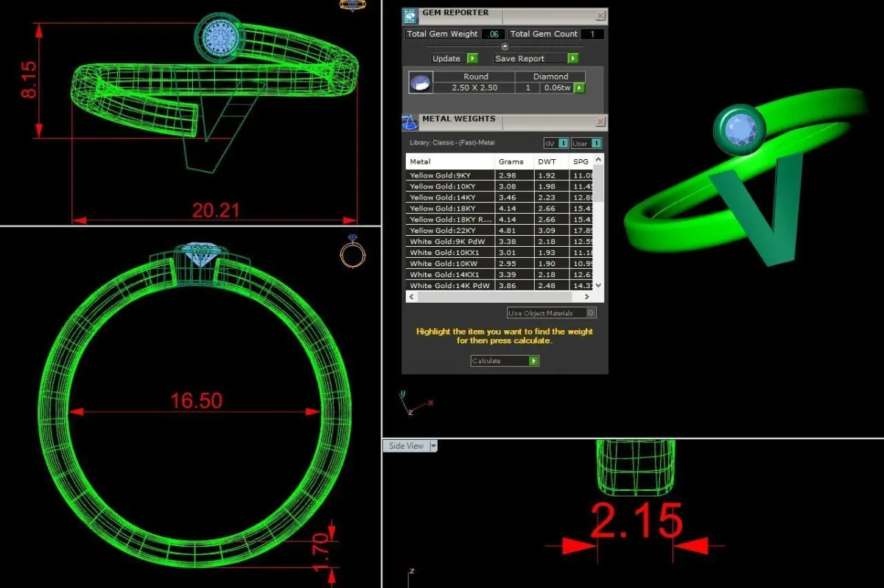
Task: Click the Round gem shape cell
Action: point(475,77)
